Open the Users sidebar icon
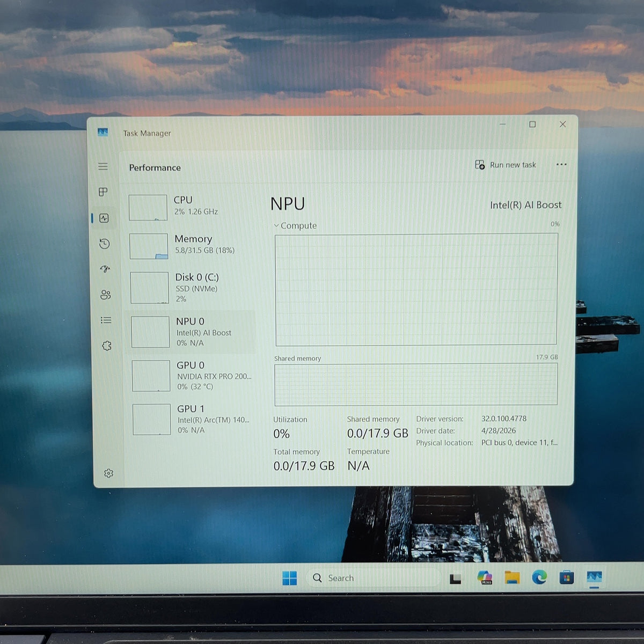 click(106, 295)
